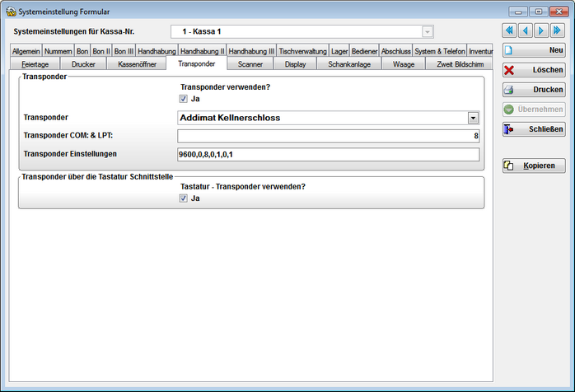Click the Kopieren button

[534, 166]
